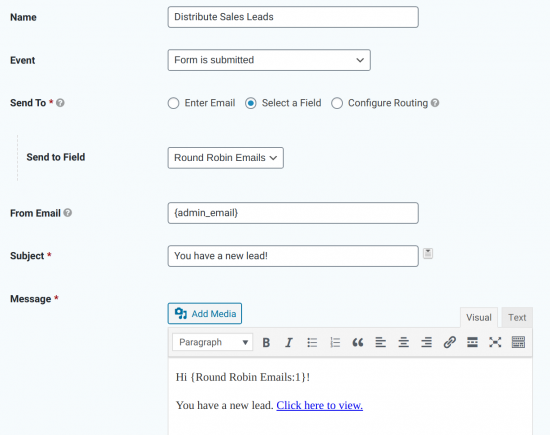Viewport: 550px width, 435px height.
Task: Insert a numbered list
Action: (x=335, y=342)
